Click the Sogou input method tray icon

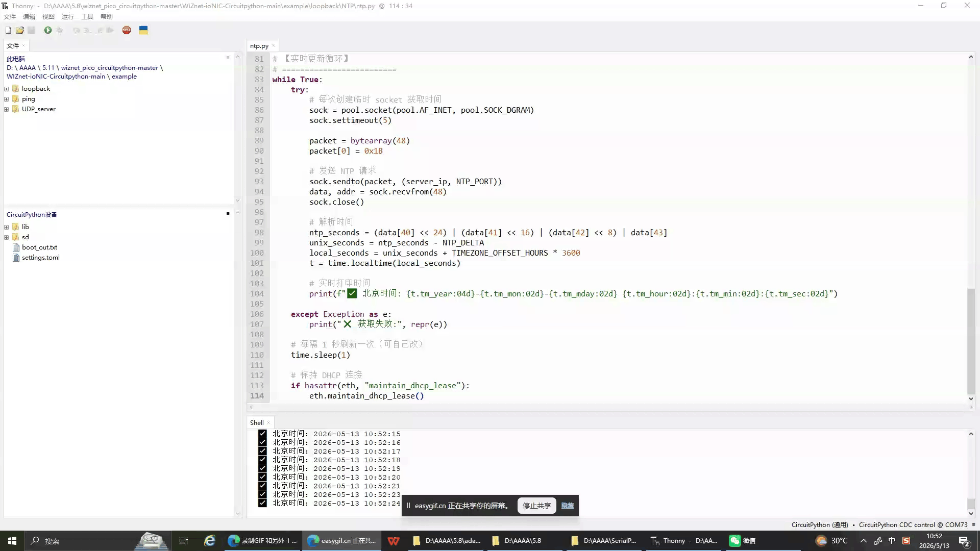[906, 541]
